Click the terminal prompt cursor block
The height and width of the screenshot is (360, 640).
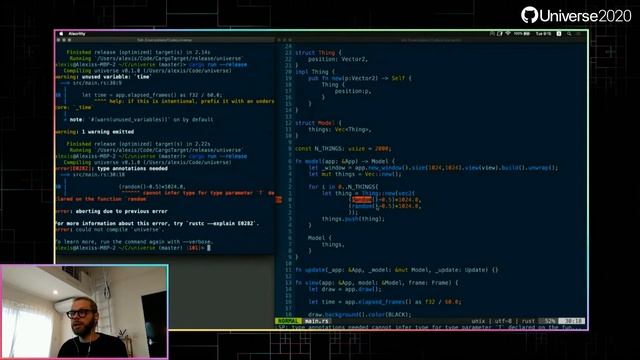(209, 248)
